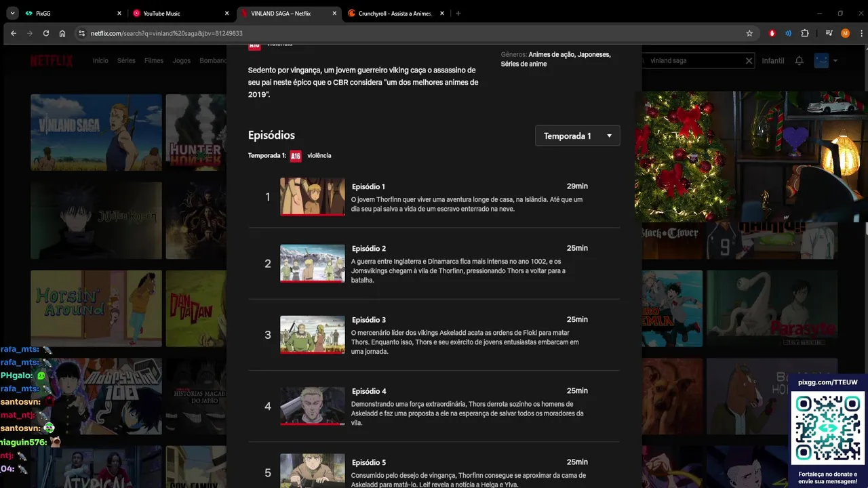
Task: Open the blue smiley profile avatar
Action: [821, 60]
